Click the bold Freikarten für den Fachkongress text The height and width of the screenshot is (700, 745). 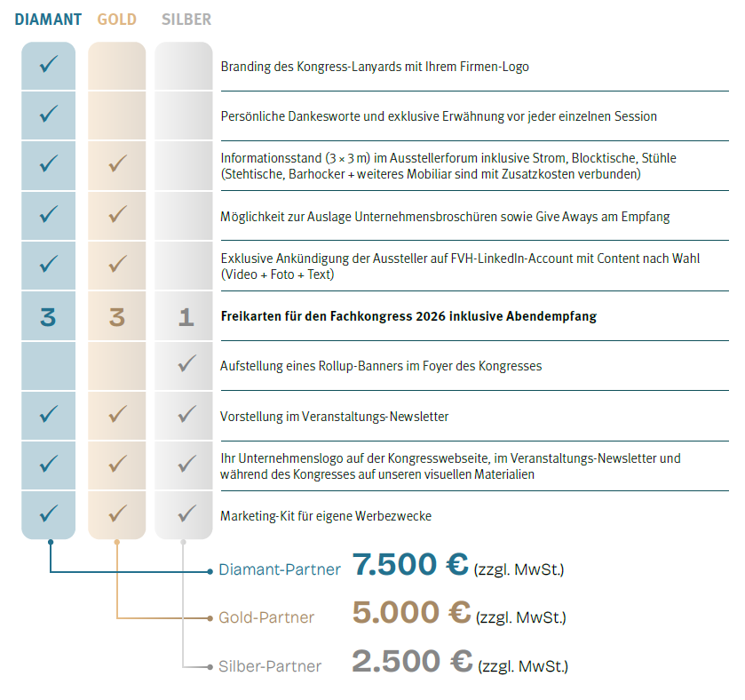click(x=408, y=316)
